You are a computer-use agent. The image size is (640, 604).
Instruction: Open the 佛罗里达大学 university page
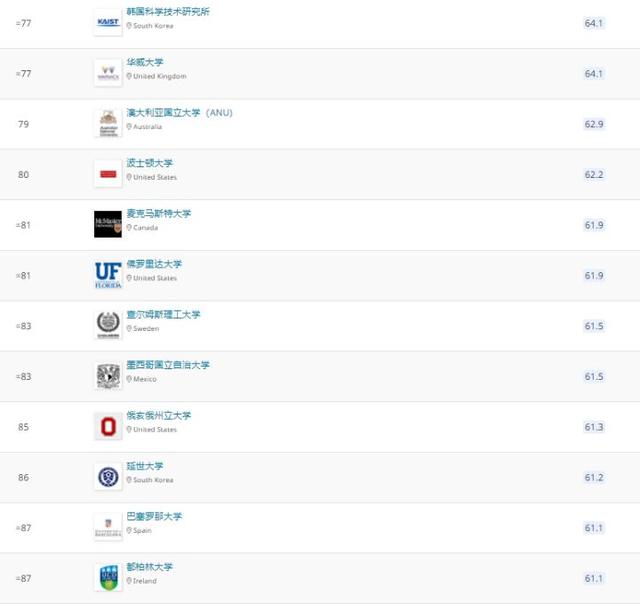coord(154,264)
